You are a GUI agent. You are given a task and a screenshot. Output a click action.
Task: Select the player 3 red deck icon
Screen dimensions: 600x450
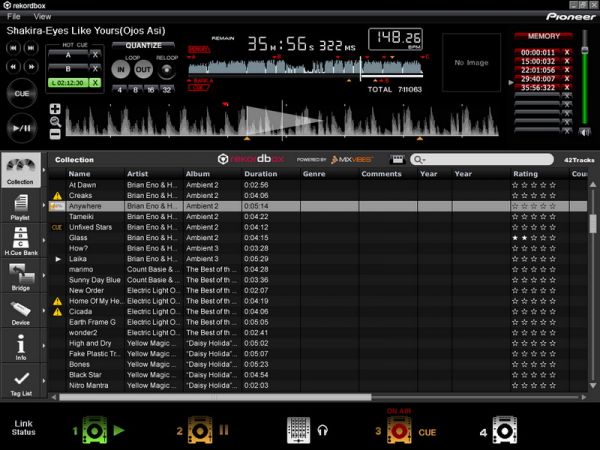point(399,430)
